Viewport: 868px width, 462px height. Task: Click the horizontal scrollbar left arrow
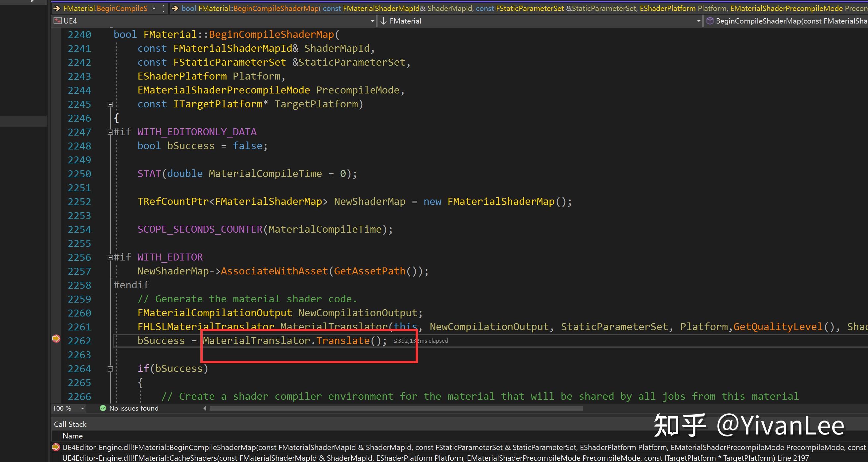point(205,408)
